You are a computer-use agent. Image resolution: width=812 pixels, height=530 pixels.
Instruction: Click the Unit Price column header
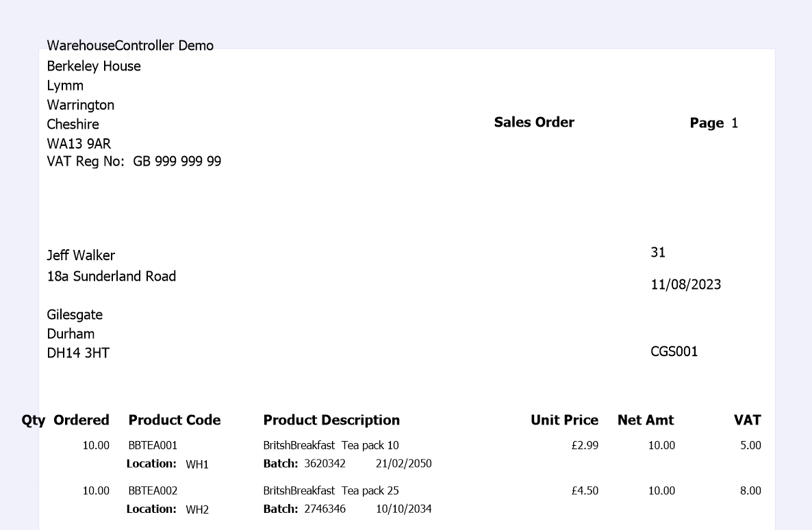(x=564, y=420)
